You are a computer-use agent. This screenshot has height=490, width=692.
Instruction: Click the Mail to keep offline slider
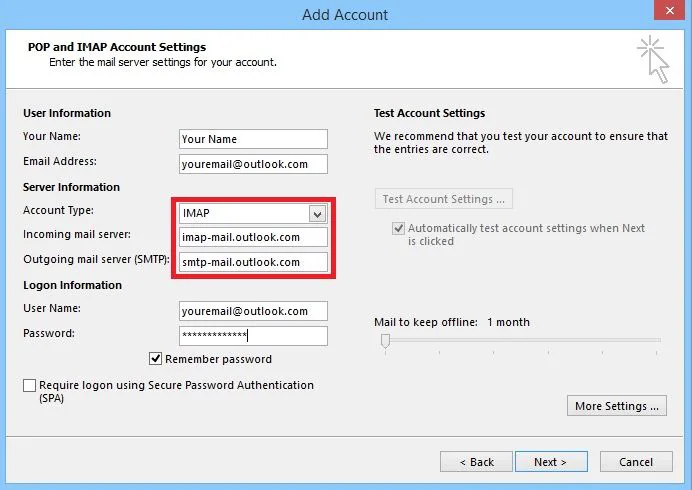(385, 341)
